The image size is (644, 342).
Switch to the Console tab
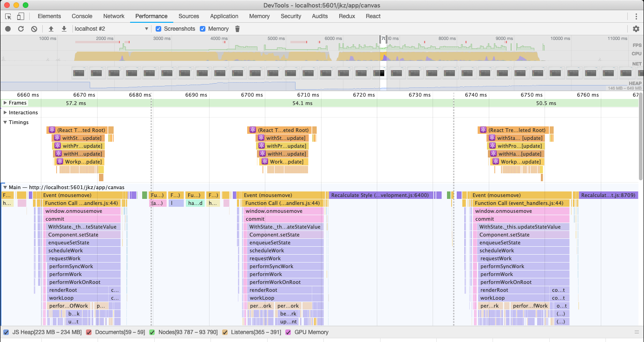pyautogui.click(x=82, y=16)
